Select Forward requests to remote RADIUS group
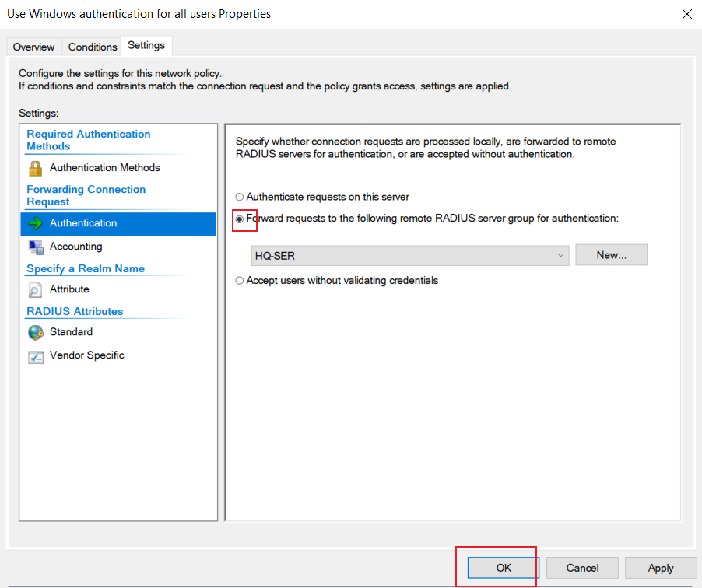Image resolution: width=702 pixels, height=588 pixels. click(240, 219)
